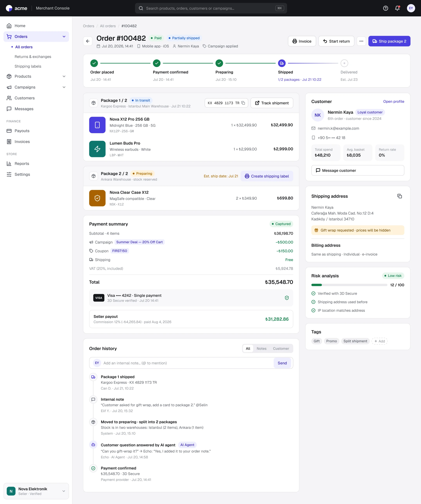
Task: Click the Nova Clear Case X12 thumbnail
Action: pyautogui.click(x=97, y=198)
